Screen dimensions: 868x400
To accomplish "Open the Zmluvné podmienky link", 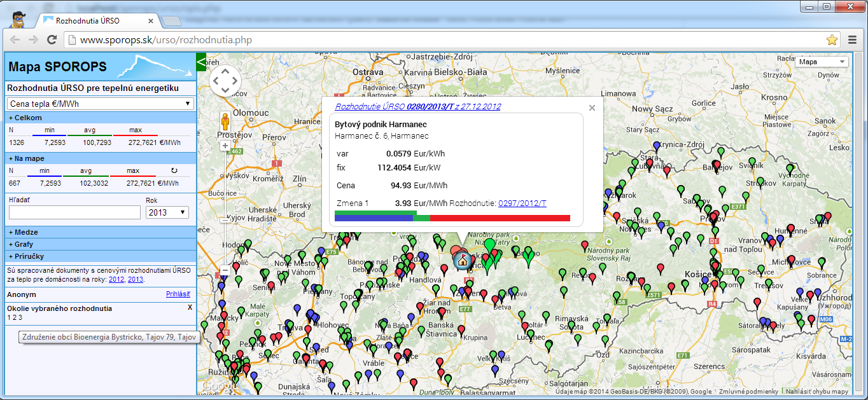I will click(748, 392).
